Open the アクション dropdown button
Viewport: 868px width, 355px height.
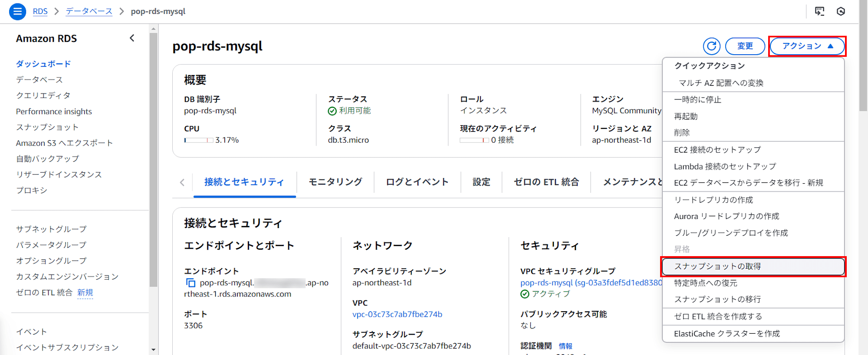tap(807, 46)
